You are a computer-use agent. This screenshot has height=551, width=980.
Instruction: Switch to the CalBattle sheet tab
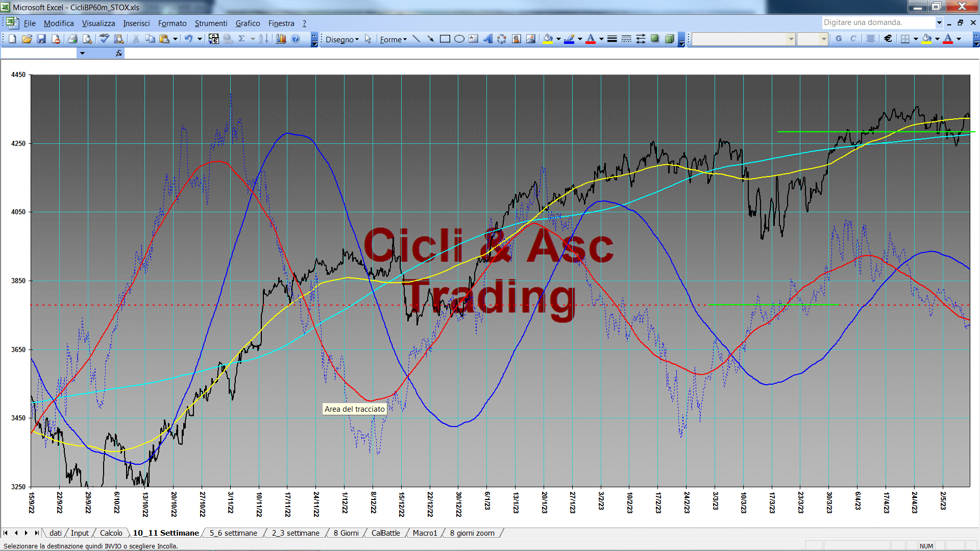[x=385, y=533]
